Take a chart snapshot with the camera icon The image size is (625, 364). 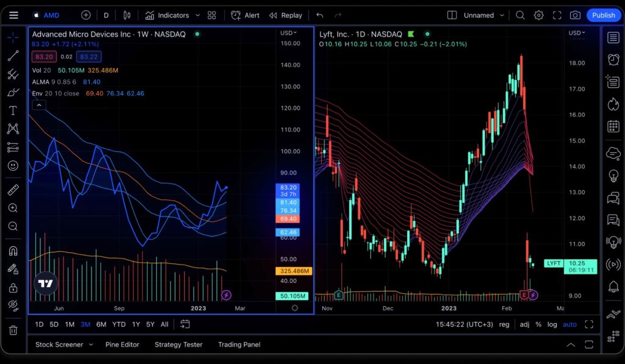click(574, 15)
